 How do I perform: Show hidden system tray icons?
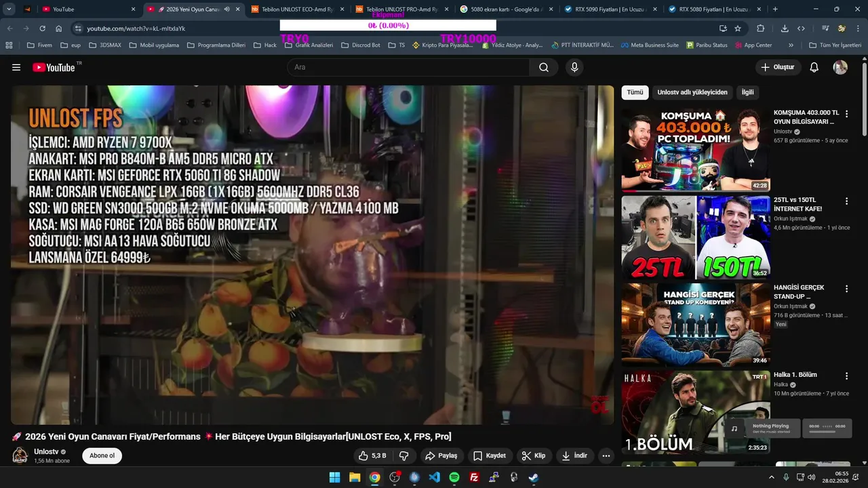coord(771,477)
